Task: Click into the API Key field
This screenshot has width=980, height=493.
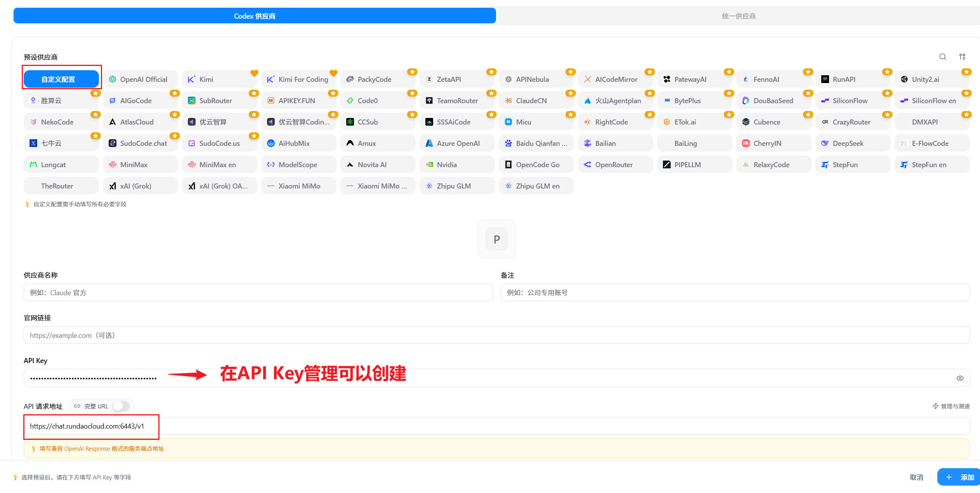Action: (497, 378)
